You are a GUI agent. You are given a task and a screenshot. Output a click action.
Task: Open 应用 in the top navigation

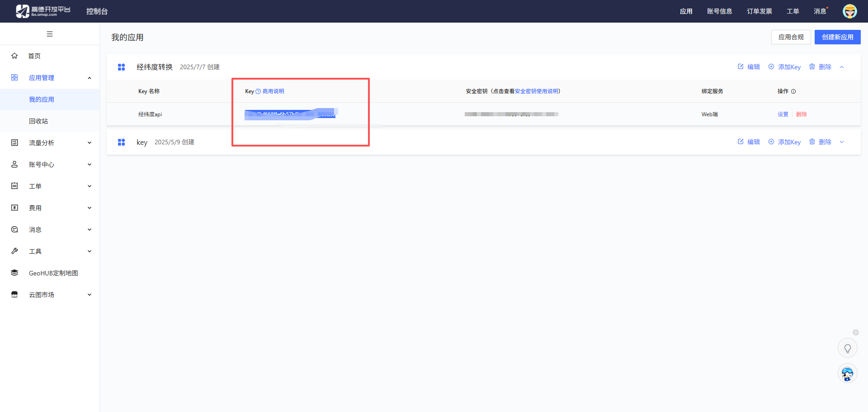pos(686,11)
